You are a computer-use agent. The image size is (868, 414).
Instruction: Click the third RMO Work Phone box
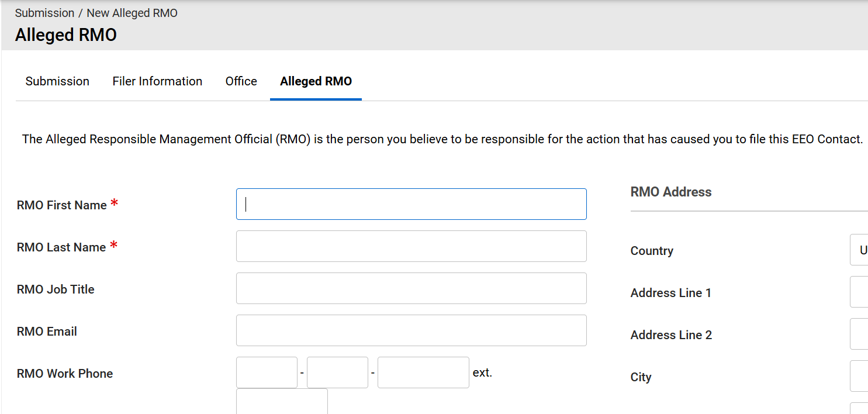pyautogui.click(x=423, y=372)
